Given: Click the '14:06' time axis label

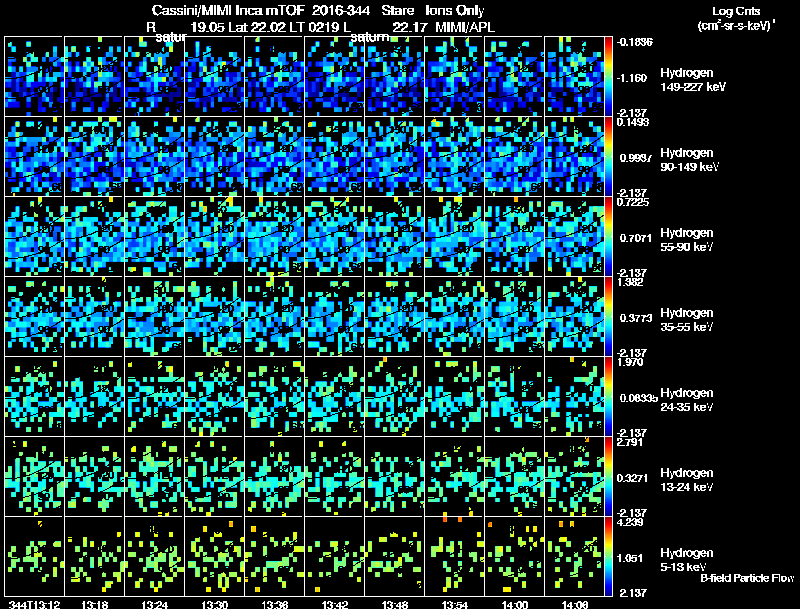Looking at the screenshot, I should pos(574,604).
